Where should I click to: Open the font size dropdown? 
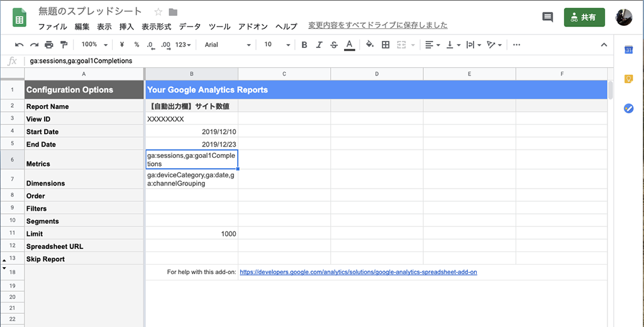point(277,45)
